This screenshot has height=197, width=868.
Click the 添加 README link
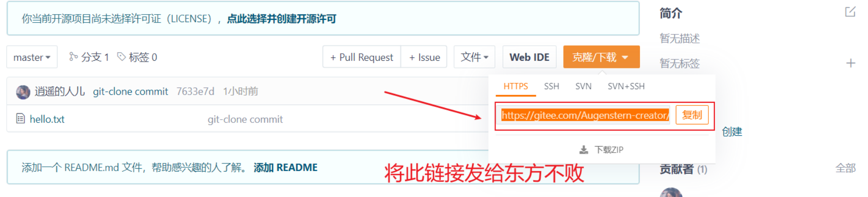[285, 167]
